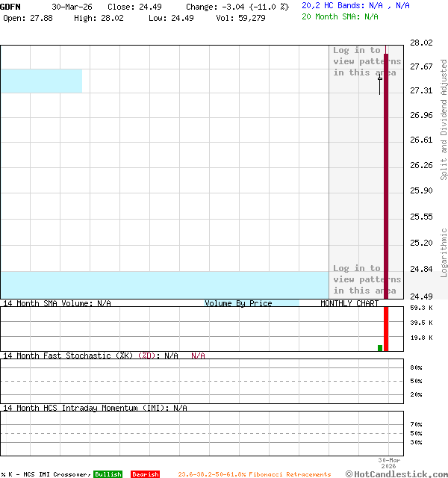
Task: Click the GDFN ticker symbol
Action: point(10,6)
